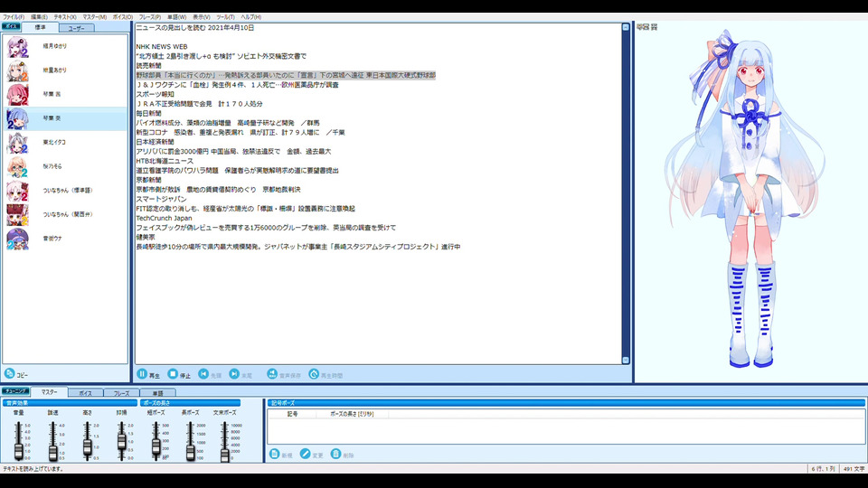This screenshot has width=868, height=488.
Task: Jump to end with 末尾 button
Action: pos(241,374)
